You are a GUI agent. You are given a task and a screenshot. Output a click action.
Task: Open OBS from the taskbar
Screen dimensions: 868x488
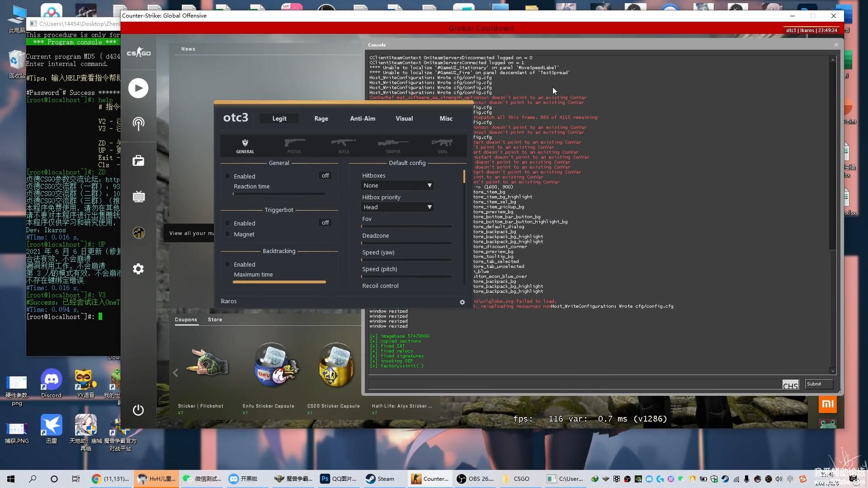pyautogui.click(x=476, y=479)
